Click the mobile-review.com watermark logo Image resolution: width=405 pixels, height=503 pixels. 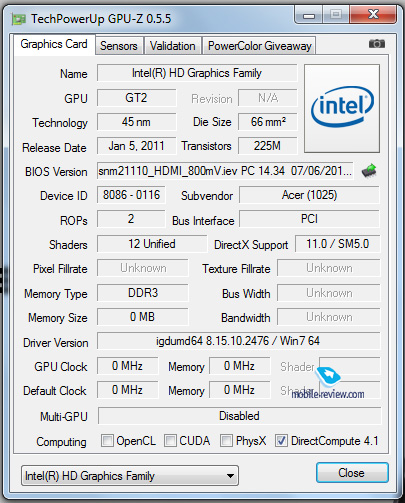coord(328,383)
